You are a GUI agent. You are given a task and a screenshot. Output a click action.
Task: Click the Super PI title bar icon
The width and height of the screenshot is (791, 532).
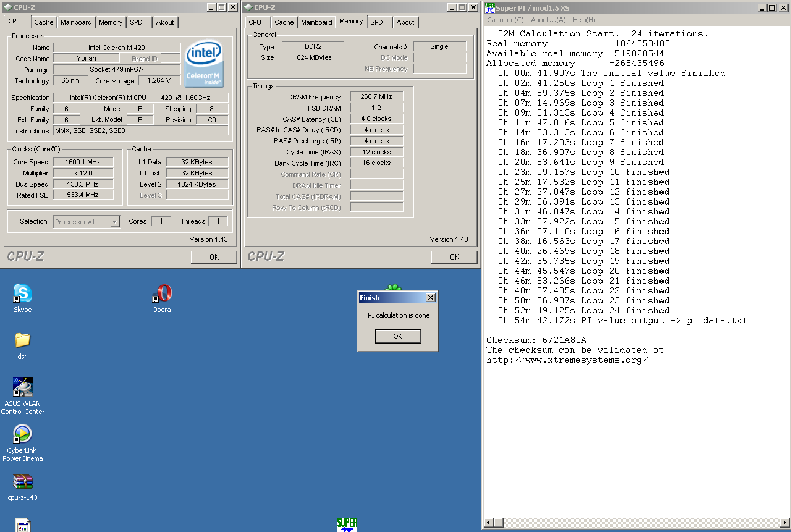[x=489, y=7]
